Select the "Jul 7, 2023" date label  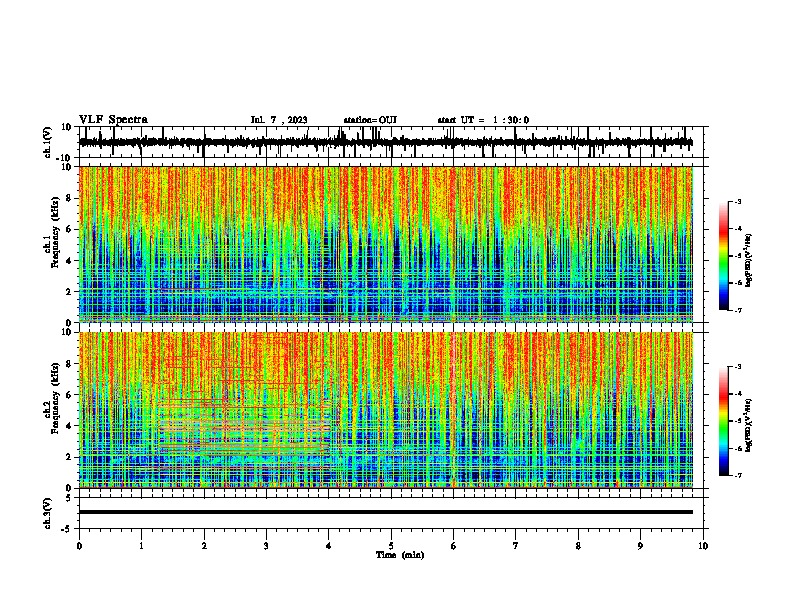click(x=279, y=120)
